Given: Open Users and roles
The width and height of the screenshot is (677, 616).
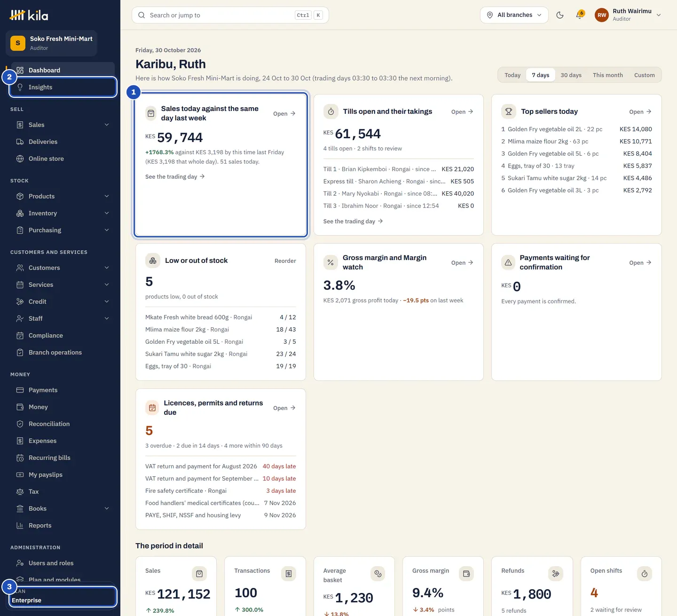Looking at the screenshot, I should pyautogui.click(x=63, y=563).
